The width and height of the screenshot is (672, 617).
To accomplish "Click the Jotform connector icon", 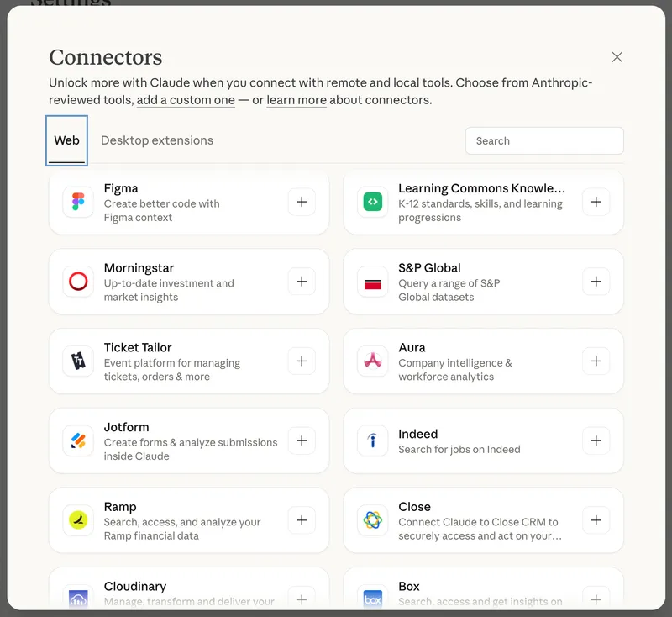I will pos(77,440).
